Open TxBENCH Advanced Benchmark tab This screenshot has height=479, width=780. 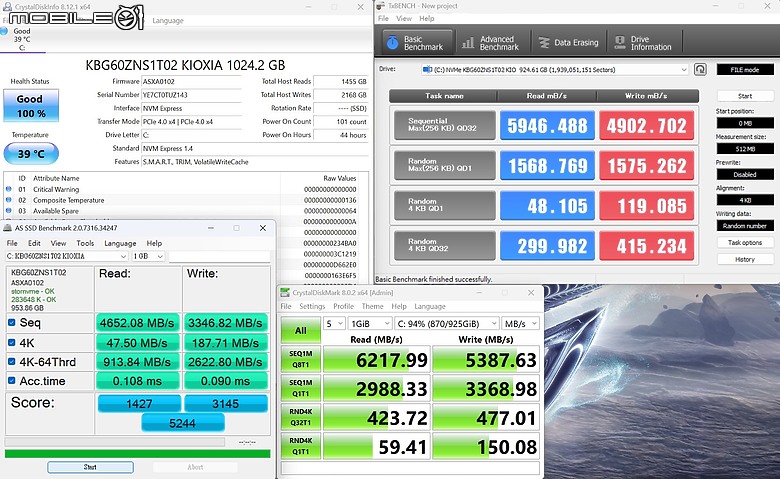pos(490,43)
